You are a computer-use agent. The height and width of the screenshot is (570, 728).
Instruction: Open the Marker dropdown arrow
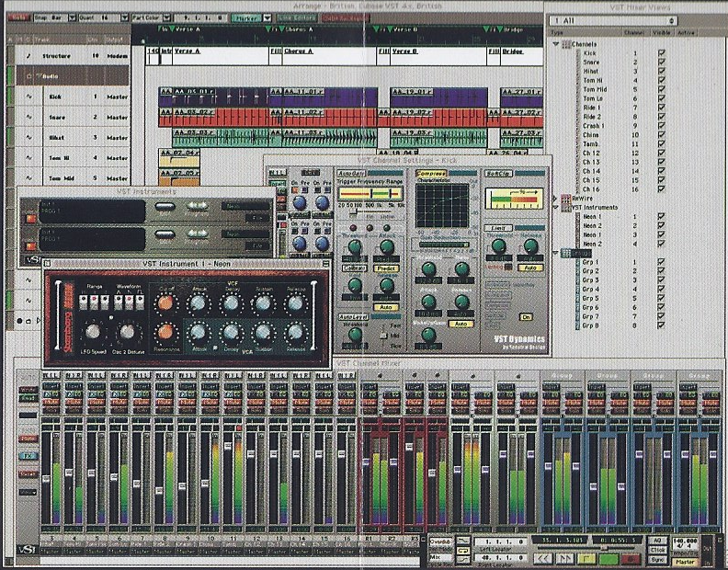267,18
